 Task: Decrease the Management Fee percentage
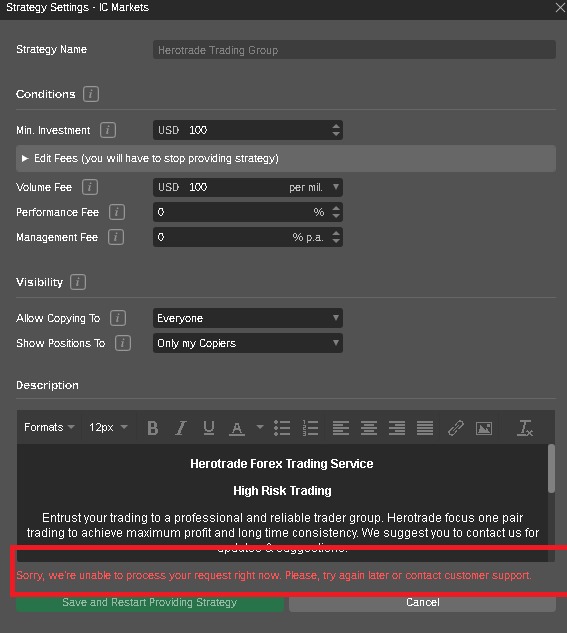tap(336, 241)
